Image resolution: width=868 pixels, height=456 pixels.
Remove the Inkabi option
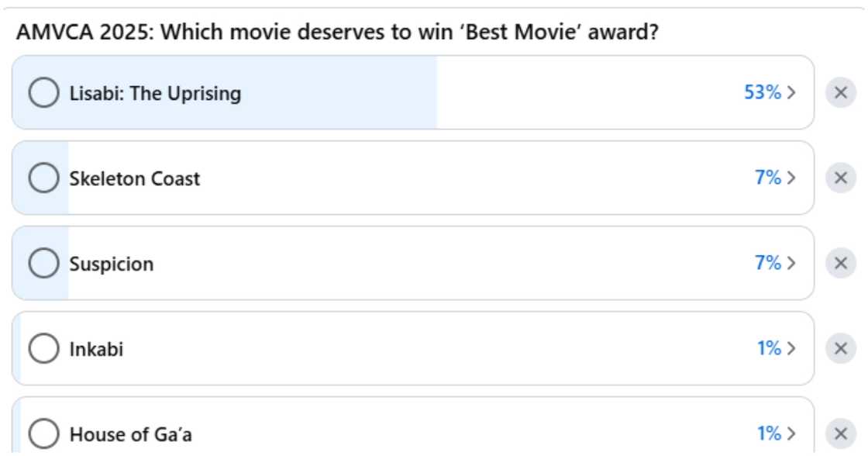(841, 350)
